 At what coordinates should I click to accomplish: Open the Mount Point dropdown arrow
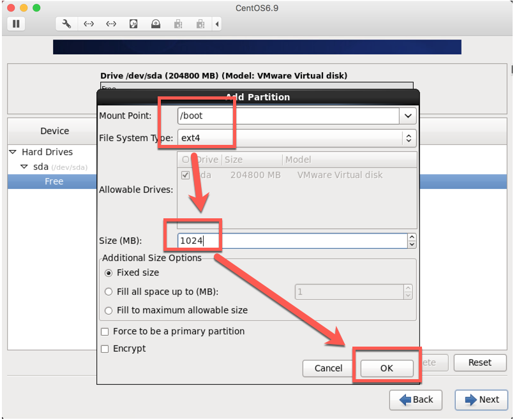coord(408,116)
